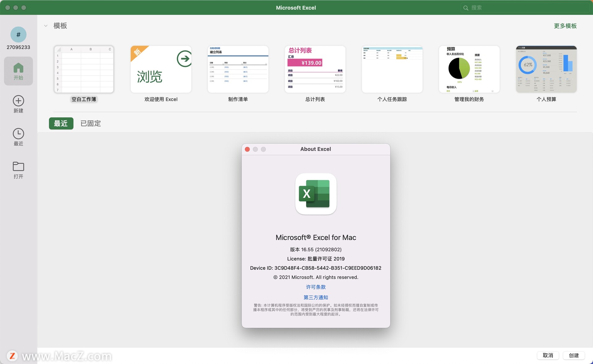
Task: Open the 许可条款 link in About Excel
Action: coord(316,287)
